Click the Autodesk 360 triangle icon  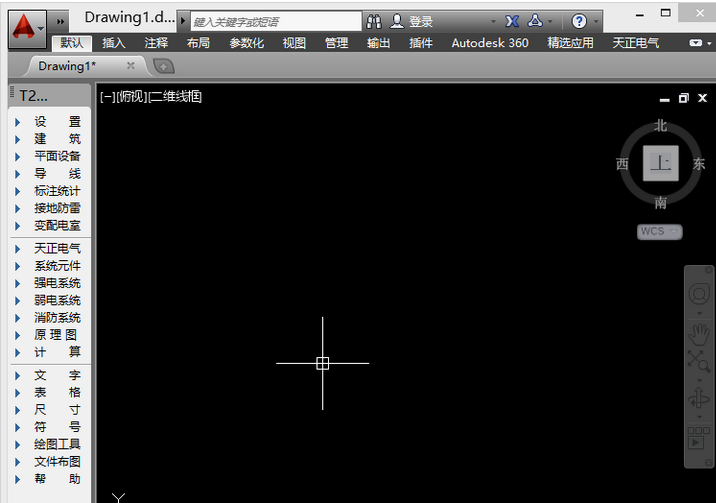(x=535, y=21)
